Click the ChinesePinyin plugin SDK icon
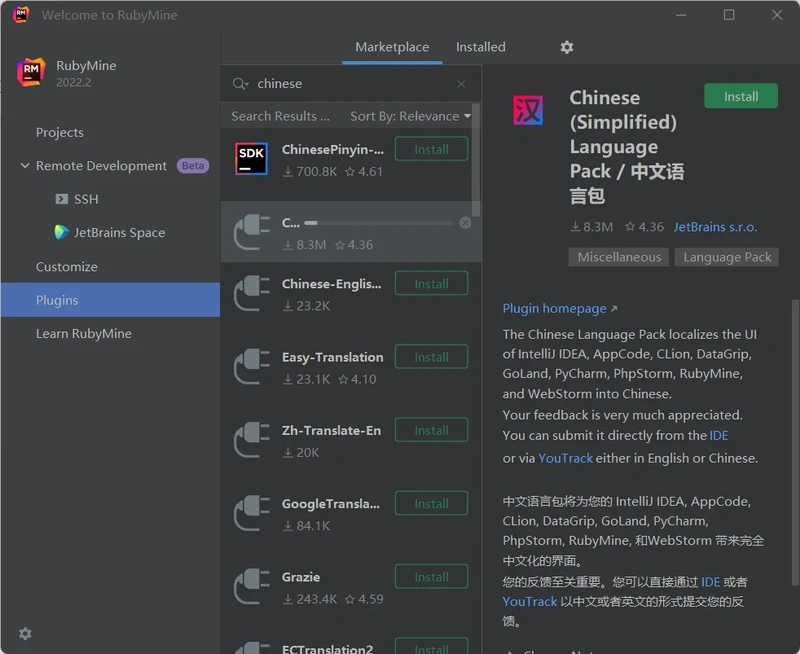Image resolution: width=800 pixels, height=654 pixels. pos(251,158)
